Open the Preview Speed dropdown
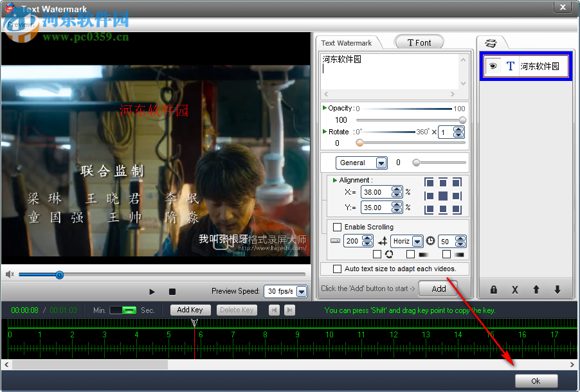580x392 pixels. click(303, 291)
